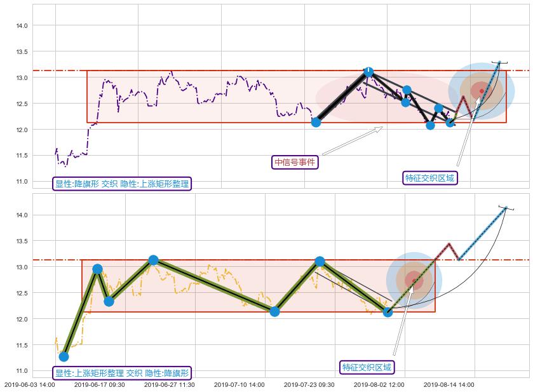Image resolution: width=533 pixels, height=392 pixels.
Task: Click the 中信号事件 annotation label
Action: (x=295, y=163)
